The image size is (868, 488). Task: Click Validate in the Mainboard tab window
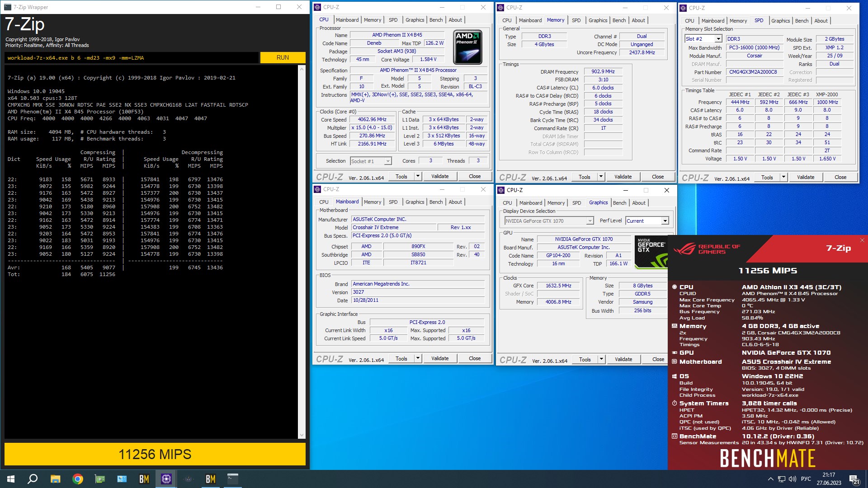[x=440, y=358]
